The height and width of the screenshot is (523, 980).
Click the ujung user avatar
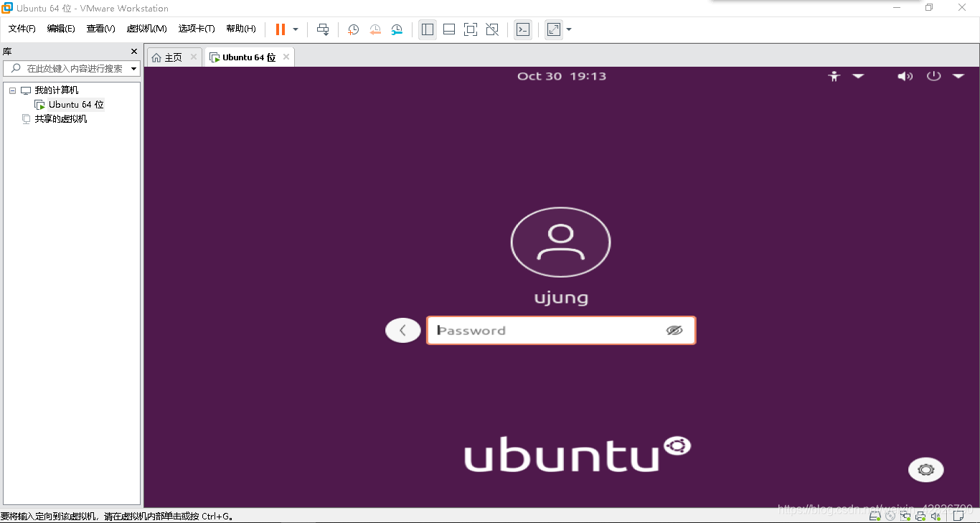click(x=560, y=242)
